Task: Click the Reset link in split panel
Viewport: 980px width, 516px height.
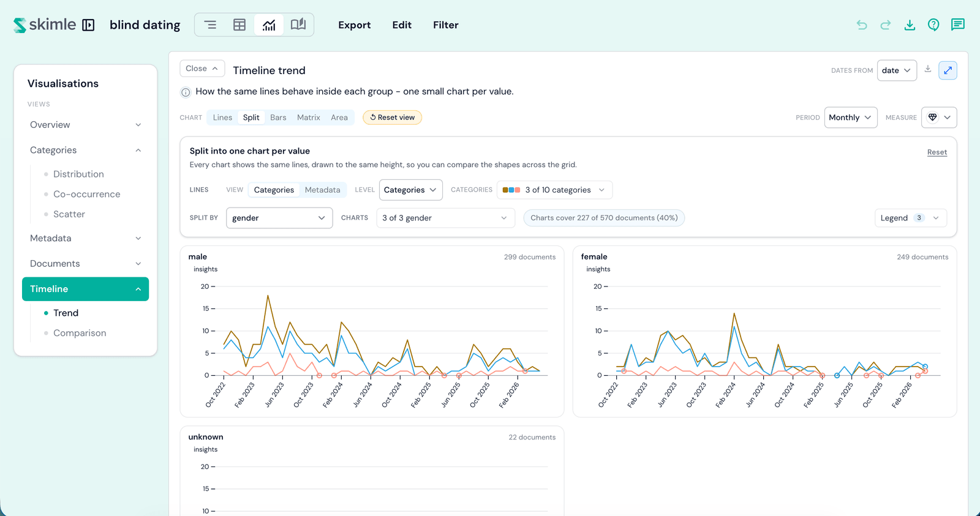Action: coord(937,152)
